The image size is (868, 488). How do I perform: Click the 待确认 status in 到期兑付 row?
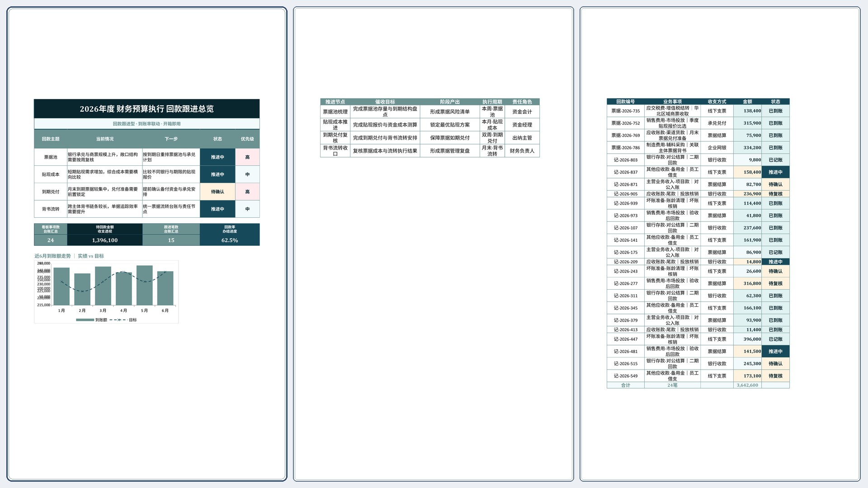pos(217,192)
